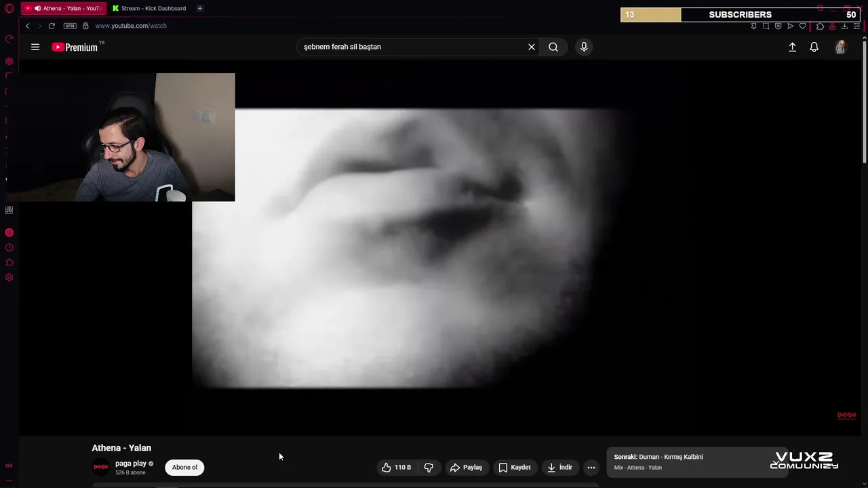The image size is (868, 488).
Task: Open the toolbar extensions cube icon
Action: tap(820, 26)
